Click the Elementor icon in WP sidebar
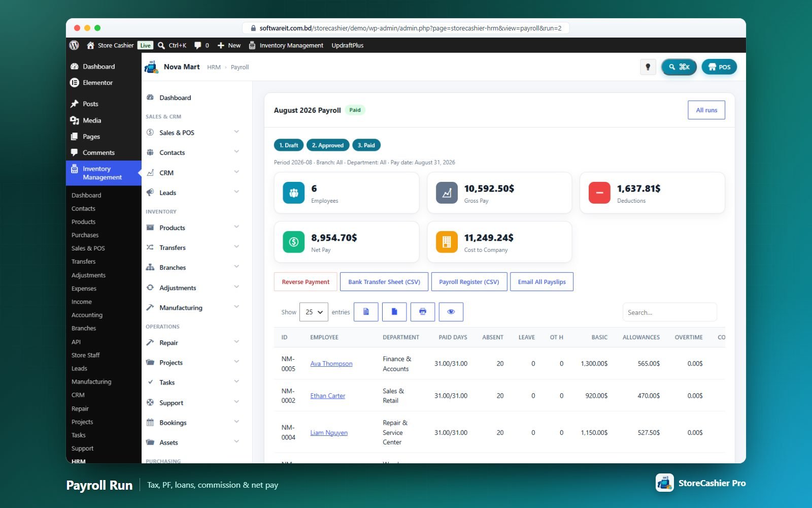This screenshot has width=812, height=508. click(x=75, y=82)
